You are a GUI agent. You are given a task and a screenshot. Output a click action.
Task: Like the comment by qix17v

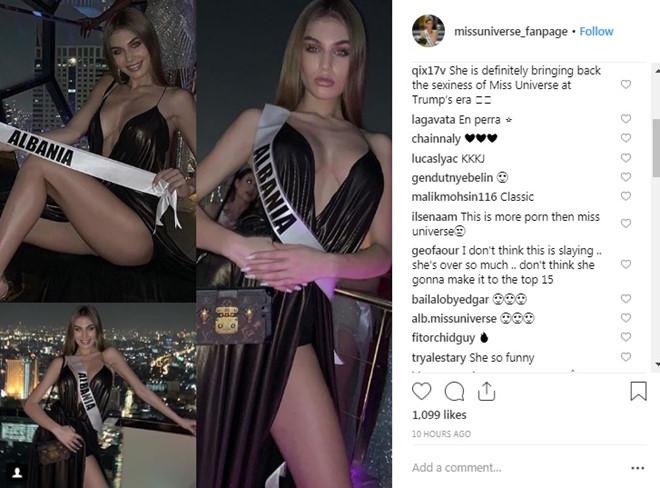(626, 85)
